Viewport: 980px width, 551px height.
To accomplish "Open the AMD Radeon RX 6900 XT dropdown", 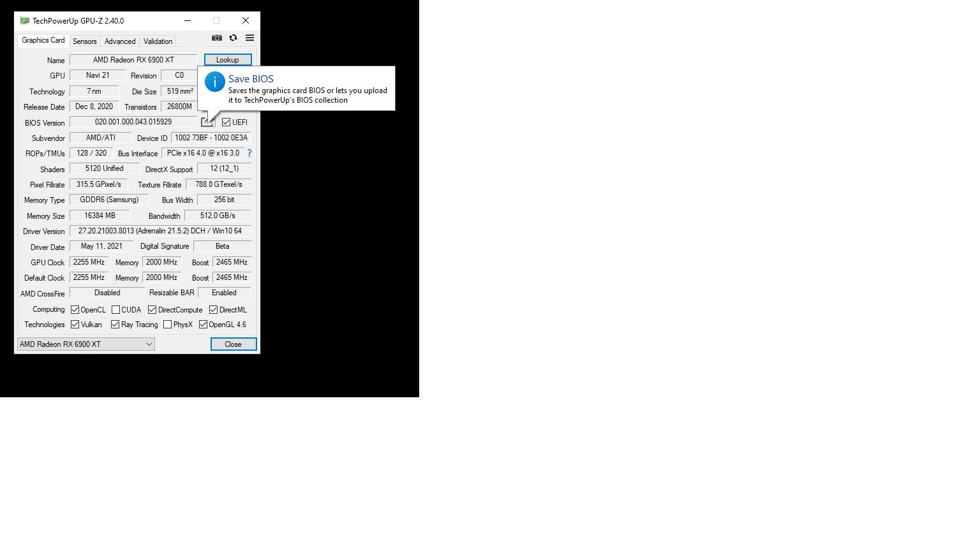I will click(x=85, y=344).
